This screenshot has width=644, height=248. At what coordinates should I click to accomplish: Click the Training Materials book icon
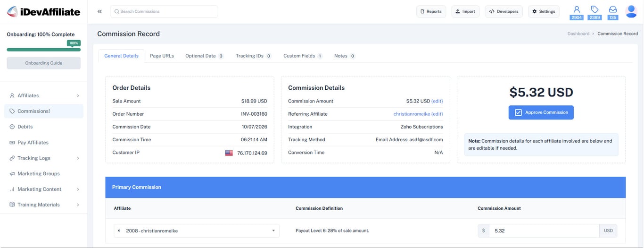pyautogui.click(x=12, y=205)
